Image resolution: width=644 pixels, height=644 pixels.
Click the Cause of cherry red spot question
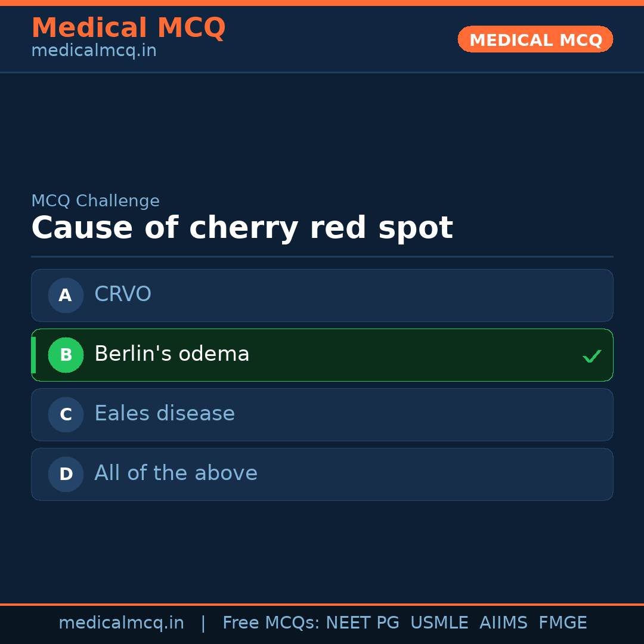[242, 228]
